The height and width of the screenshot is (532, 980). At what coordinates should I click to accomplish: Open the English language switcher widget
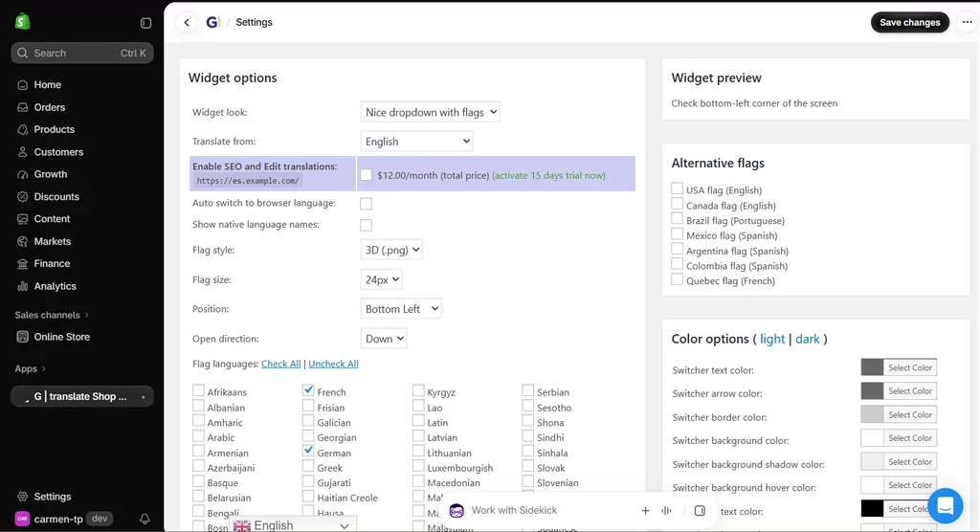(293, 525)
